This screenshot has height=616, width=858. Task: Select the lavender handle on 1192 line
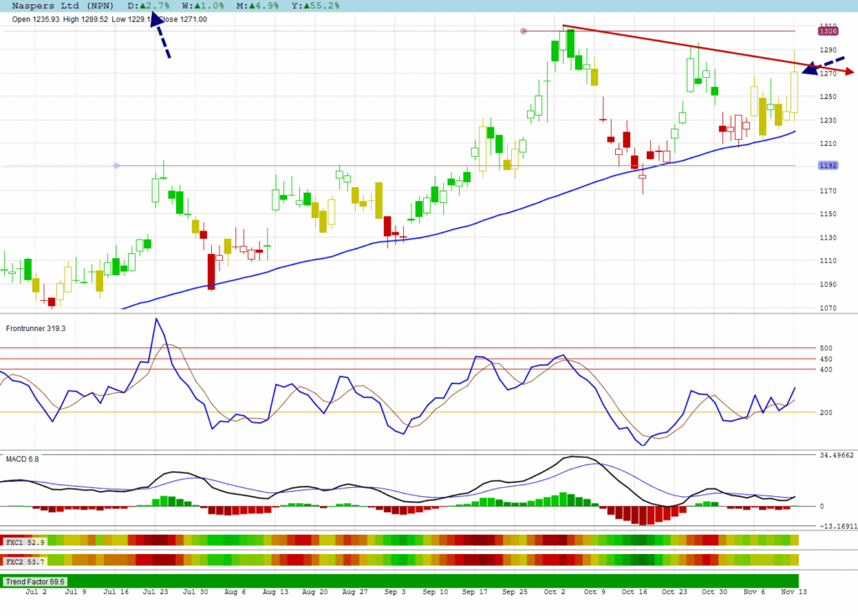(x=116, y=166)
